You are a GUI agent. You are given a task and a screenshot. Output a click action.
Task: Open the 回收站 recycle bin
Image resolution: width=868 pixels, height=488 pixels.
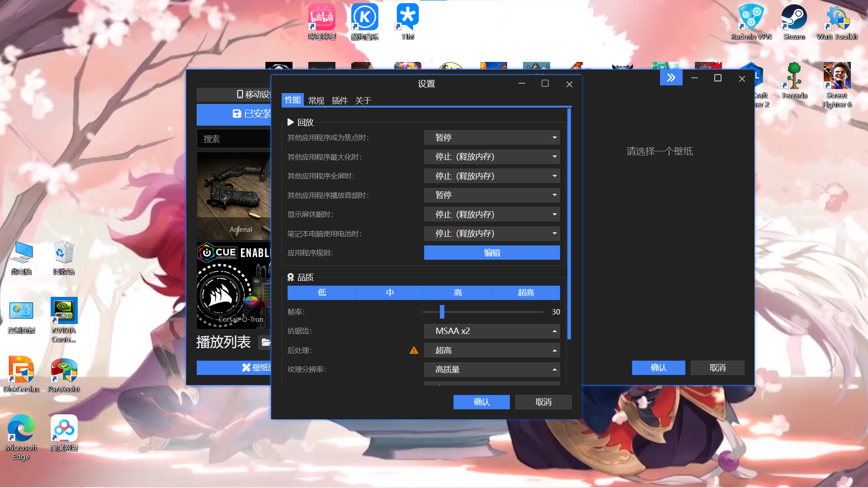(x=64, y=257)
